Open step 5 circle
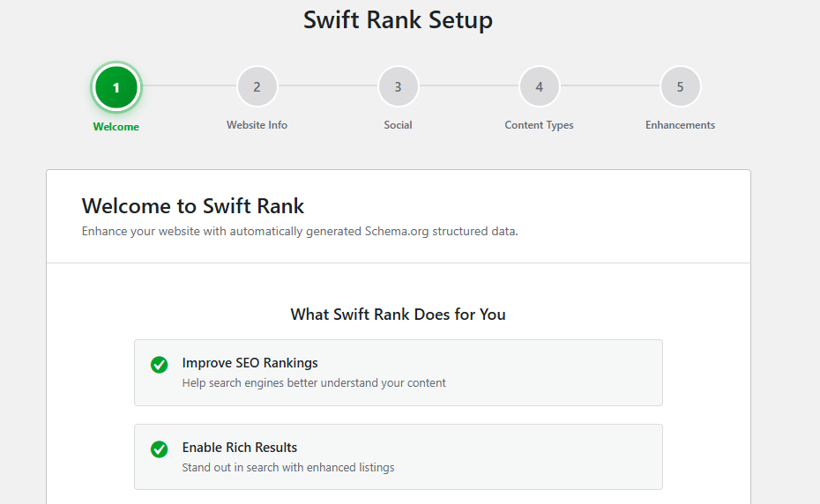This screenshot has height=504, width=820. (x=680, y=86)
